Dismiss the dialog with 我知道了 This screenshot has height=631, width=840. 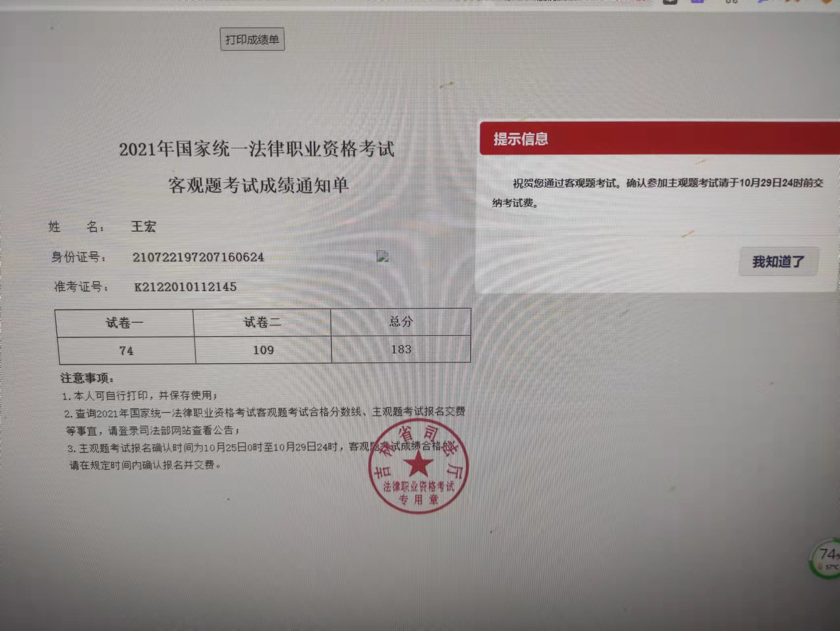pyautogui.click(x=778, y=261)
